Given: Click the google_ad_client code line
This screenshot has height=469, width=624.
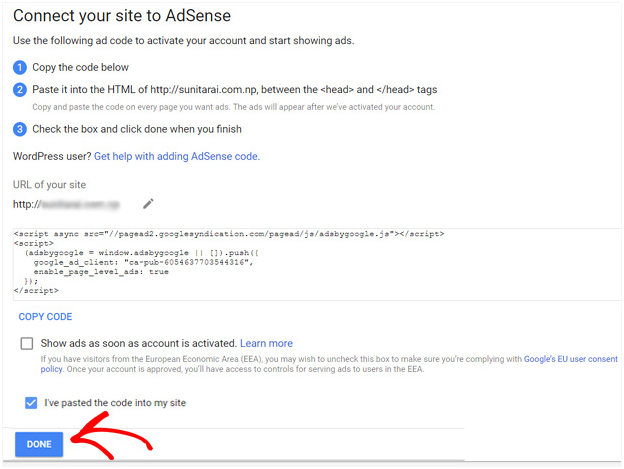Looking at the screenshot, I should pos(143,262).
